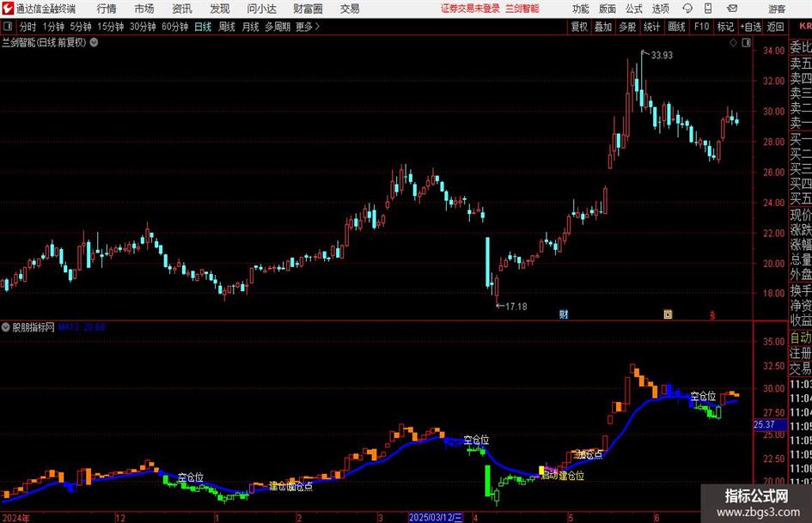Click the 返回 back button
Viewport: 812px width, 523px height.
(775, 27)
